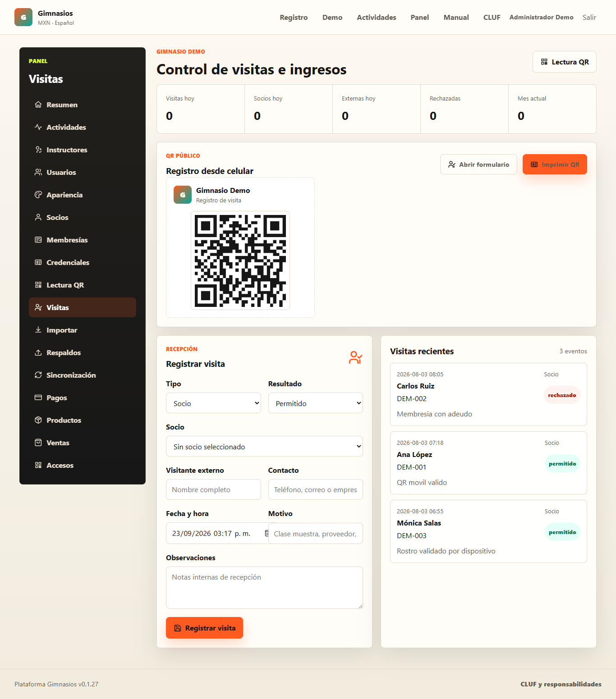Open CLUF y responsabilidades footer link

tap(561, 684)
